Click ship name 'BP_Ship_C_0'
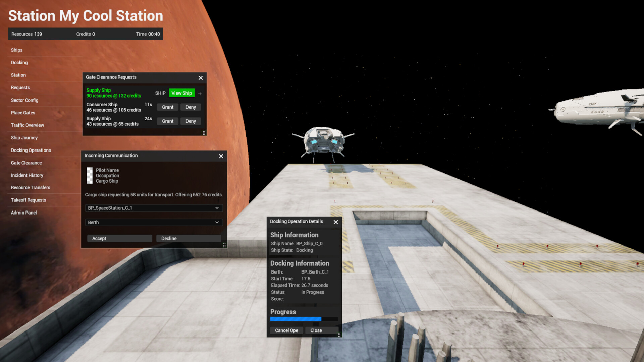Viewport: 644px width, 362px height. 309,244
